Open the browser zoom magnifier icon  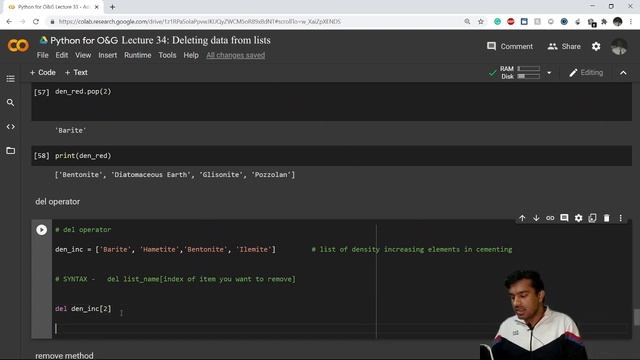pyautogui.click(x=467, y=22)
